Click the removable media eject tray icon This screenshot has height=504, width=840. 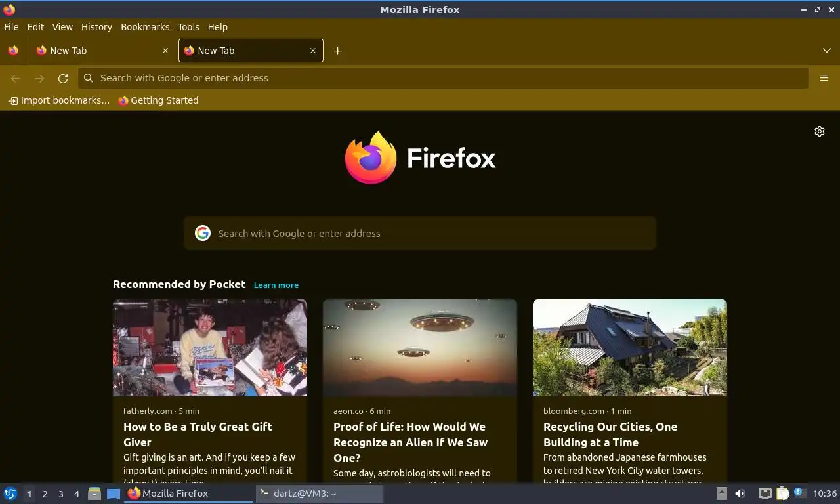(x=721, y=493)
